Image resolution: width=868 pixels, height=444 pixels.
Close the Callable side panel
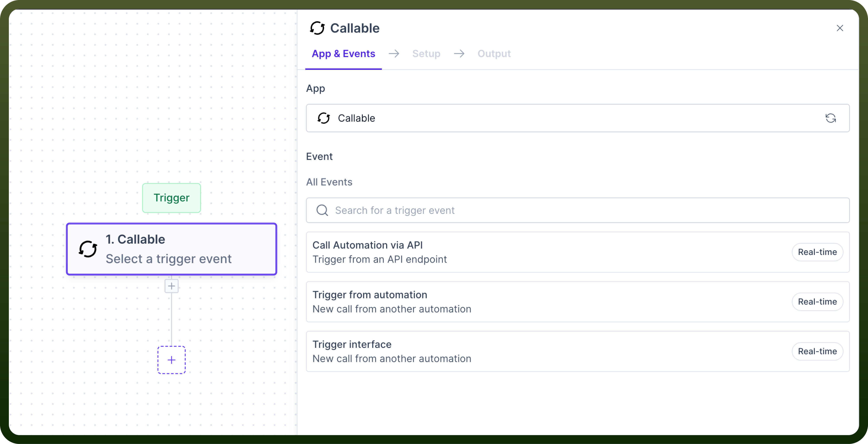tap(840, 28)
